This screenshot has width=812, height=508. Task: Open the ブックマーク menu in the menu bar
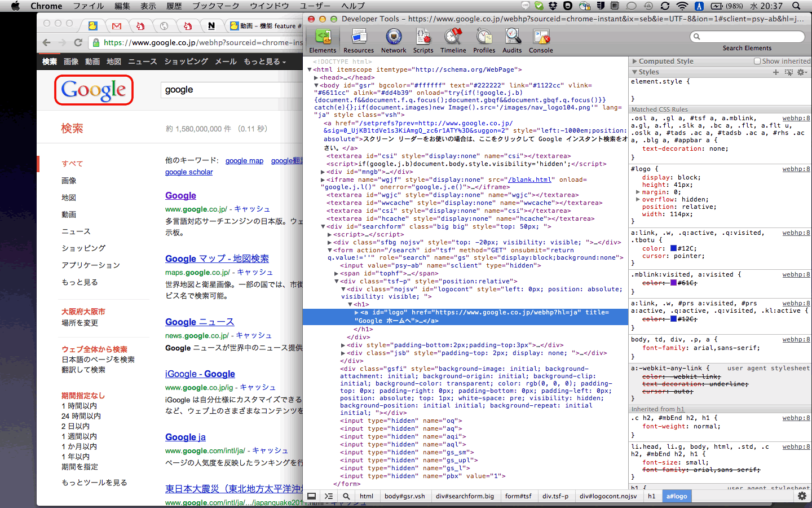point(215,6)
